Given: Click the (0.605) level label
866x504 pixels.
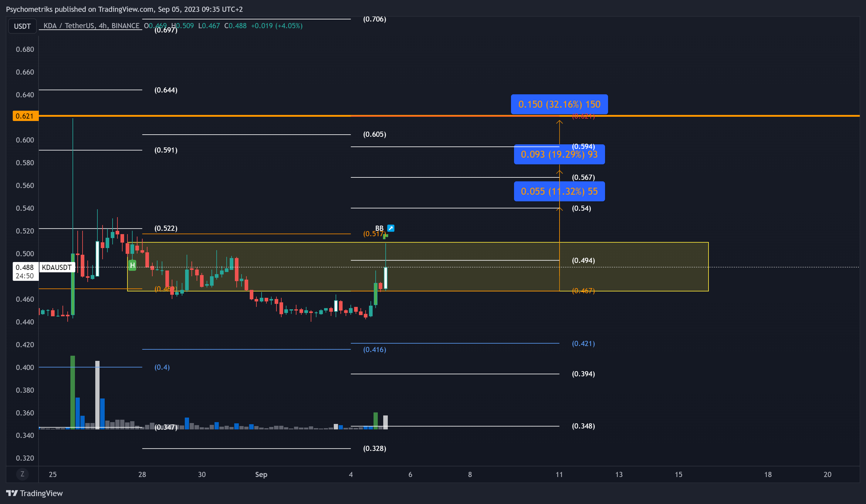Looking at the screenshot, I should click(x=374, y=134).
